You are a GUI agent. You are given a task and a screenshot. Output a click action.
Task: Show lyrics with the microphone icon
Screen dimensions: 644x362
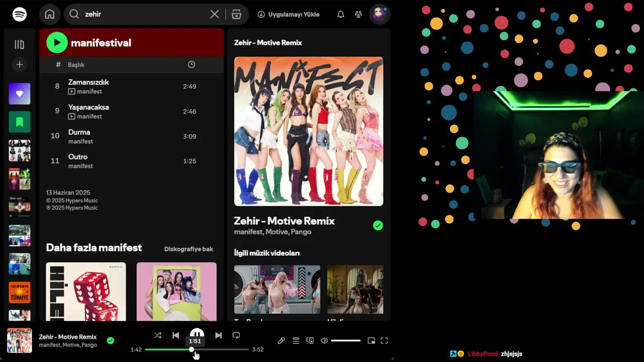(281, 340)
